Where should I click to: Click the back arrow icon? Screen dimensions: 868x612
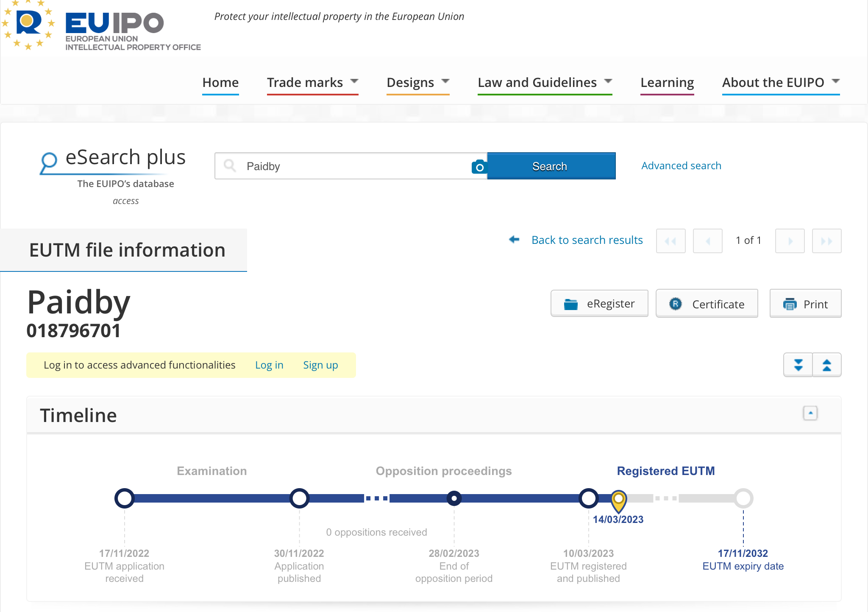[514, 240]
